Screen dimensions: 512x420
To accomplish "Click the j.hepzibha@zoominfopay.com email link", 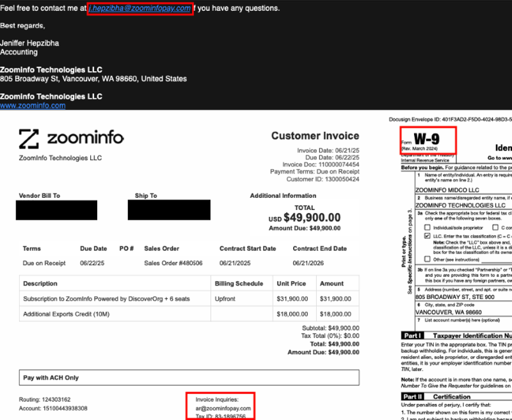I will pyautogui.click(x=140, y=8).
